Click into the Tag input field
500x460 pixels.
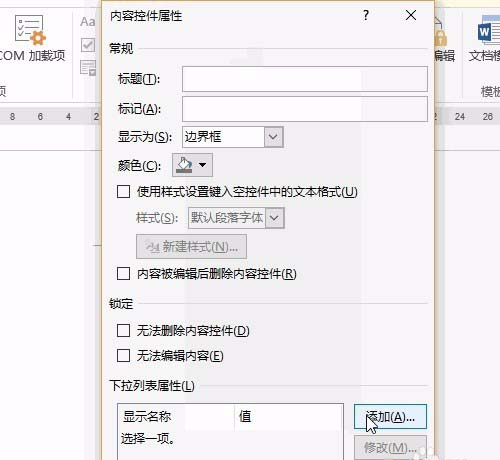click(305, 109)
